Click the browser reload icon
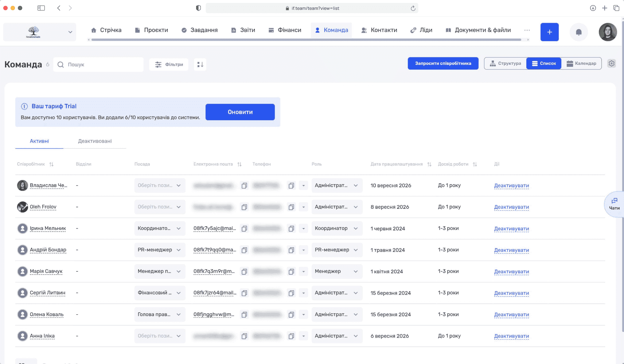 click(x=413, y=8)
